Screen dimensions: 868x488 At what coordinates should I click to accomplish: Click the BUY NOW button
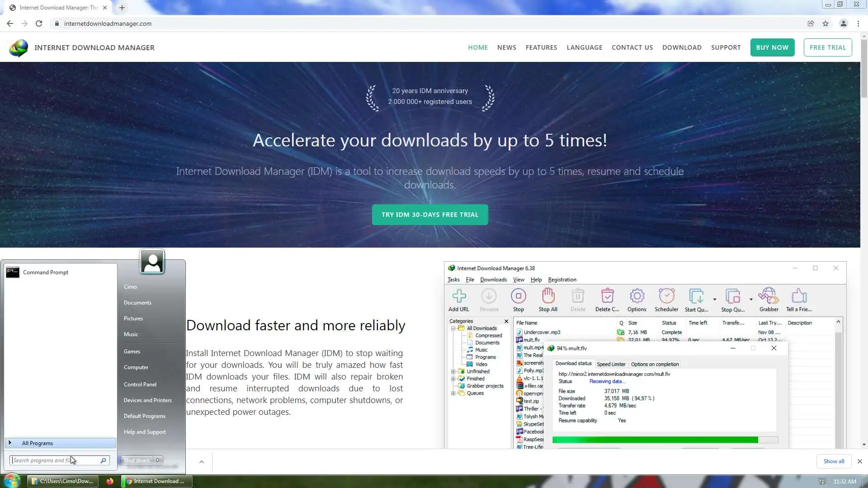pyautogui.click(x=772, y=47)
